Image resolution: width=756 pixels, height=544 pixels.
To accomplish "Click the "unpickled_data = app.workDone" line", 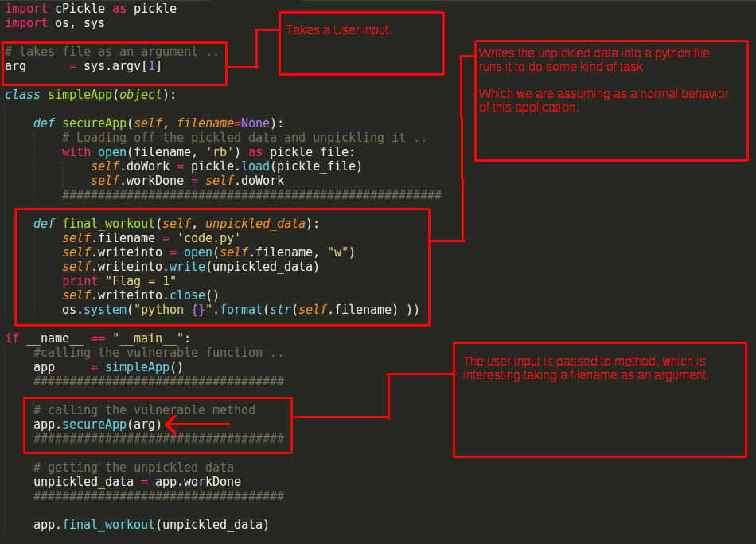I will pyautogui.click(x=137, y=482).
